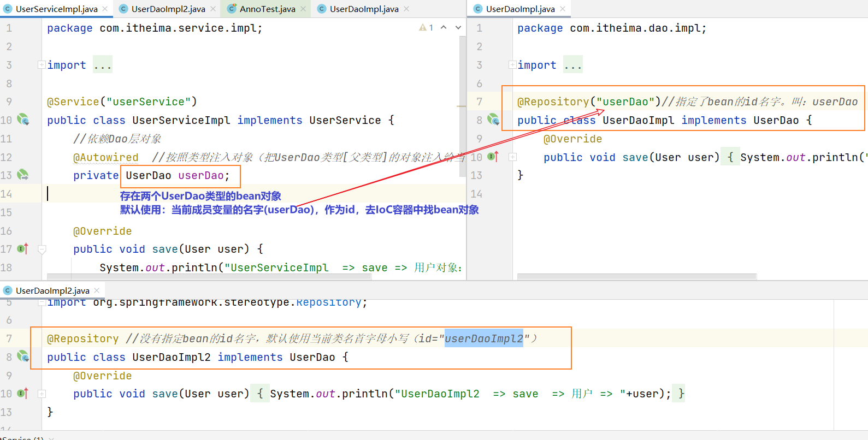Click the implements-method gutter icon on UserDaoImpl save
Screen dimensions: 868x440
tap(493, 157)
